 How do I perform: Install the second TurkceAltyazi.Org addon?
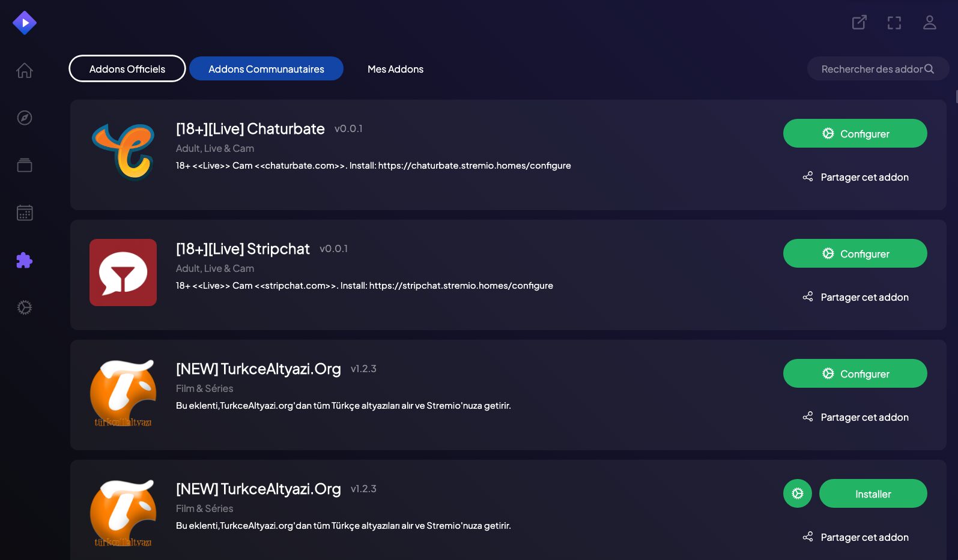coord(873,493)
